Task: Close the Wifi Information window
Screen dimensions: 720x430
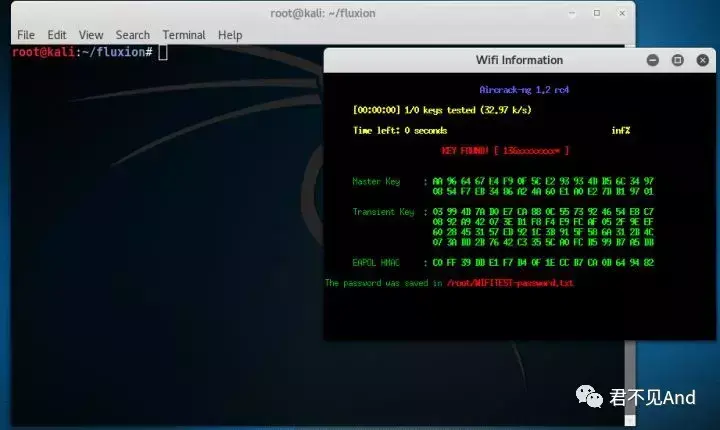Action: click(703, 60)
